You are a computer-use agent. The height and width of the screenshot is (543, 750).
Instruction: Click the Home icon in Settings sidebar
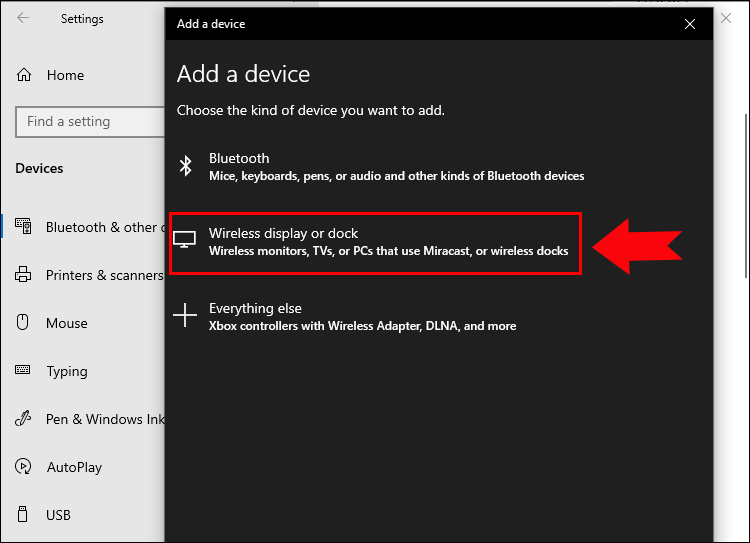(24, 75)
